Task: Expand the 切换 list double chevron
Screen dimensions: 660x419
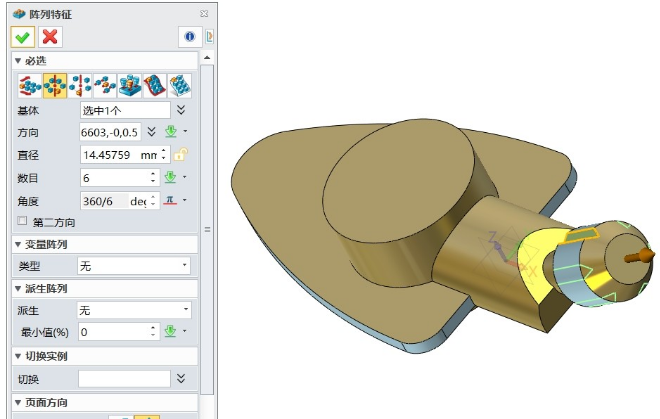Action: [x=181, y=379]
